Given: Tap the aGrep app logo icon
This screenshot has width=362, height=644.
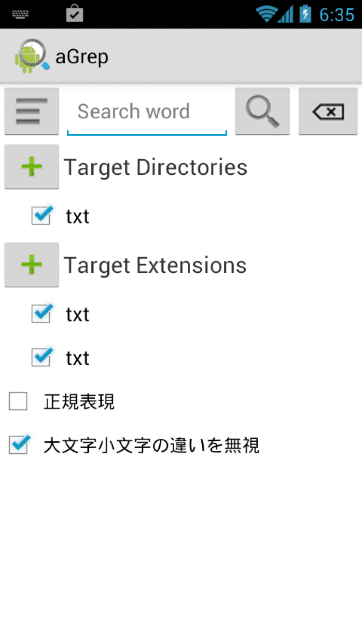Looking at the screenshot, I should pyautogui.click(x=31, y=56).
